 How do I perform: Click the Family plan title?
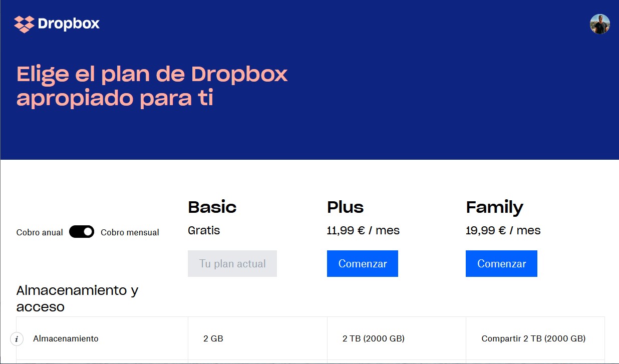[x=494, y=207]
